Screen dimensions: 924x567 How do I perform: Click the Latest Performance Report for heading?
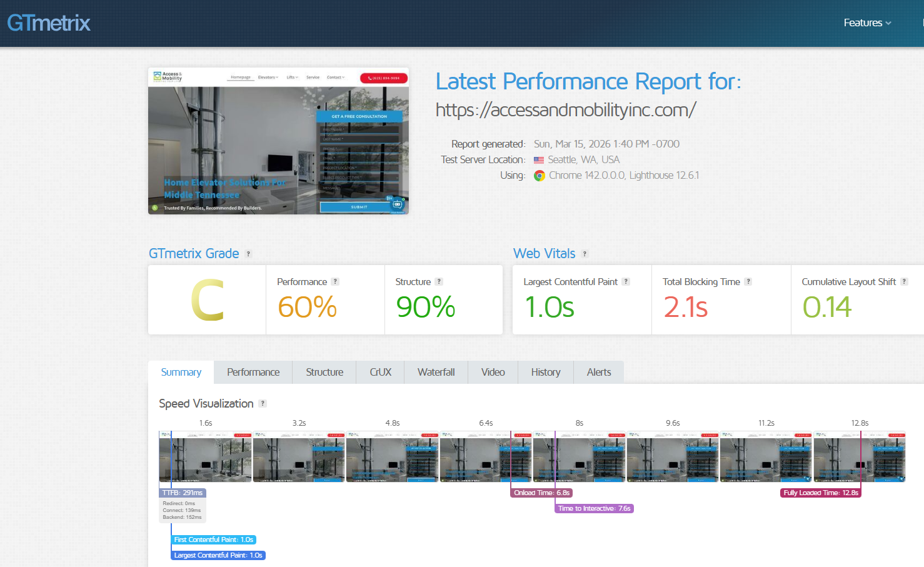tap(588, 82)
